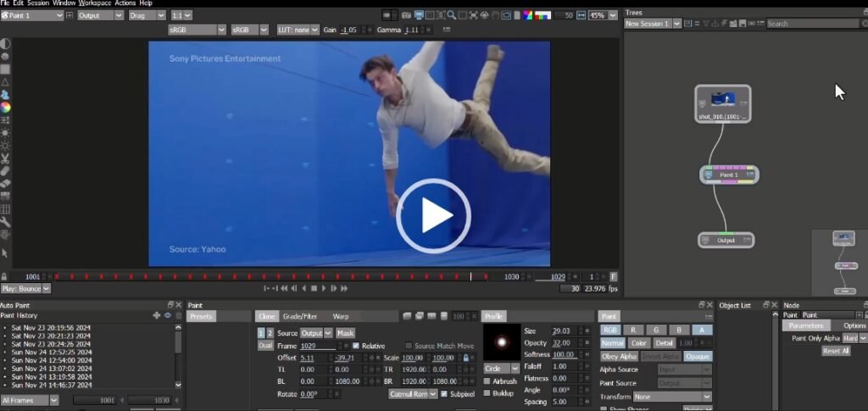Toggle the Subpixel checkbox
This screenshot has height=411, width=868.
pyautogui.click(x=444, y=394)
